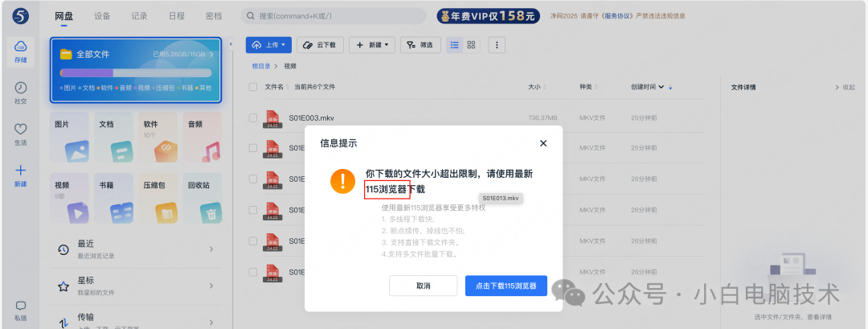Open the 压缩包 archives category tile
The height and width of the screenshot is (329, 868).
pos(158,199)
